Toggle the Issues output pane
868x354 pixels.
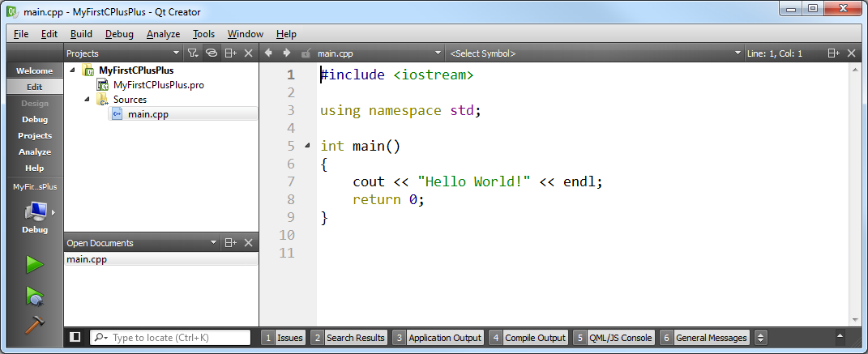(283, 338)
